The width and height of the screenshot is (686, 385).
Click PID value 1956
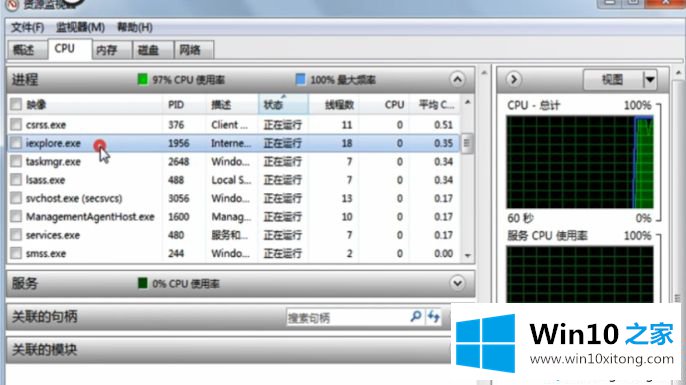click(x=178, y=144)
